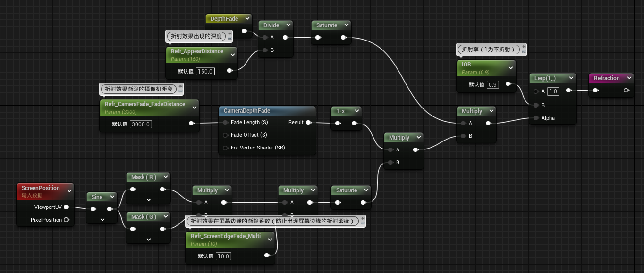Expand the Mask ( R ) node's lower arrow
This screenshot has height=273, width=644.
click(148, 200)
